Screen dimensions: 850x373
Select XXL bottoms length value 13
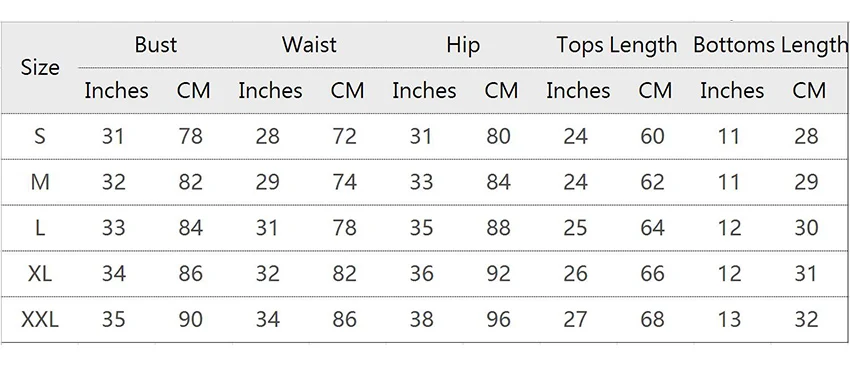click(729, 320)
